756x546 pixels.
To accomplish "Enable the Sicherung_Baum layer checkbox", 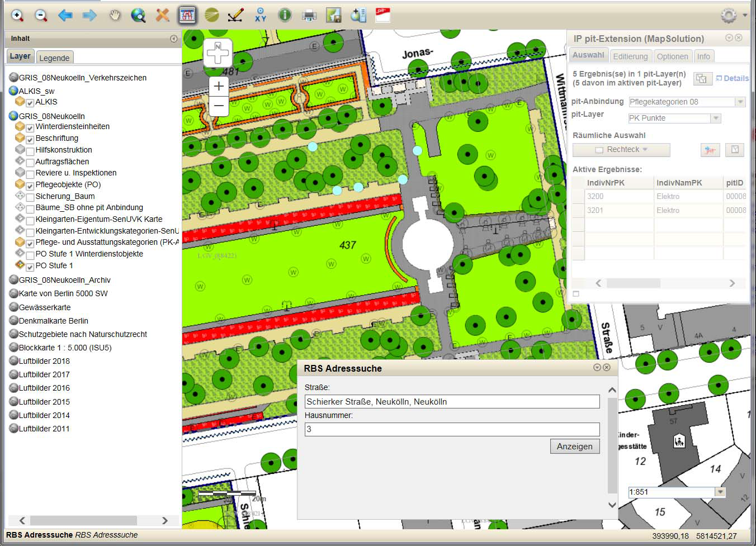I will [30, 197].
